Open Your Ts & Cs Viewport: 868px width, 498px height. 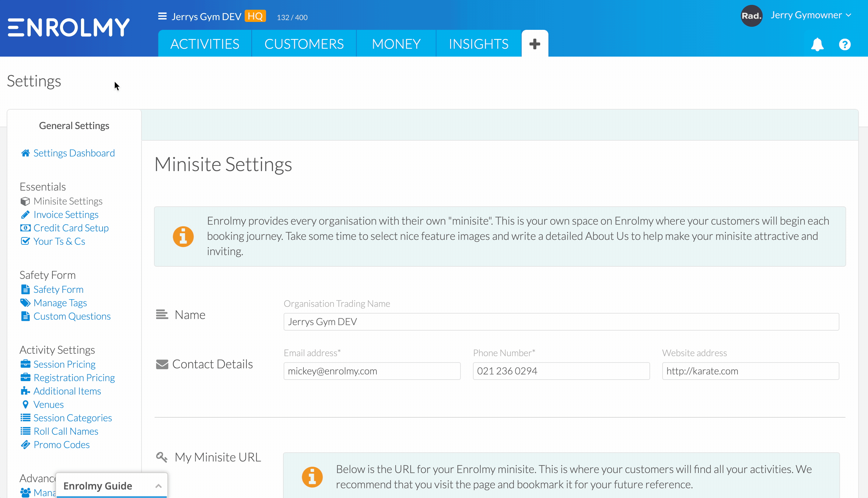pyautogui.click(x=59, y=241)
